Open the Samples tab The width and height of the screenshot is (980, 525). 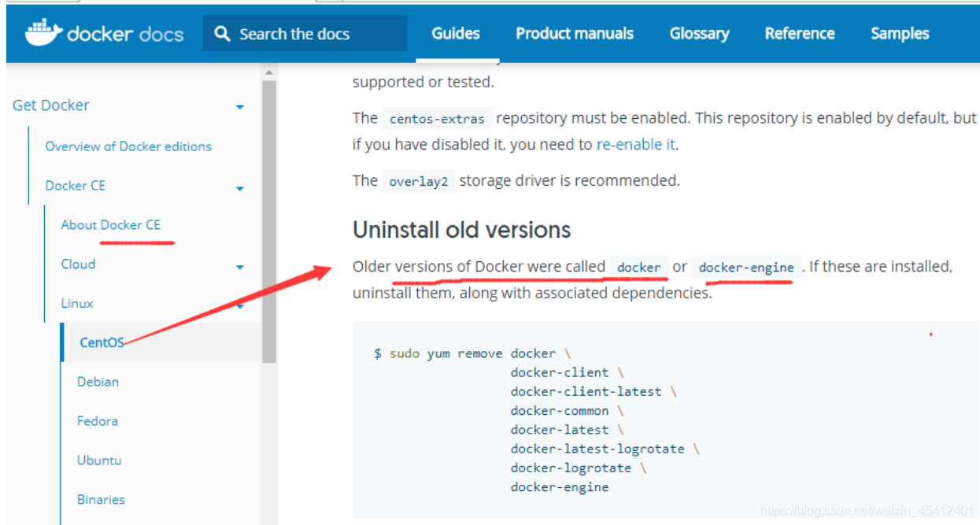coord(900,34)
